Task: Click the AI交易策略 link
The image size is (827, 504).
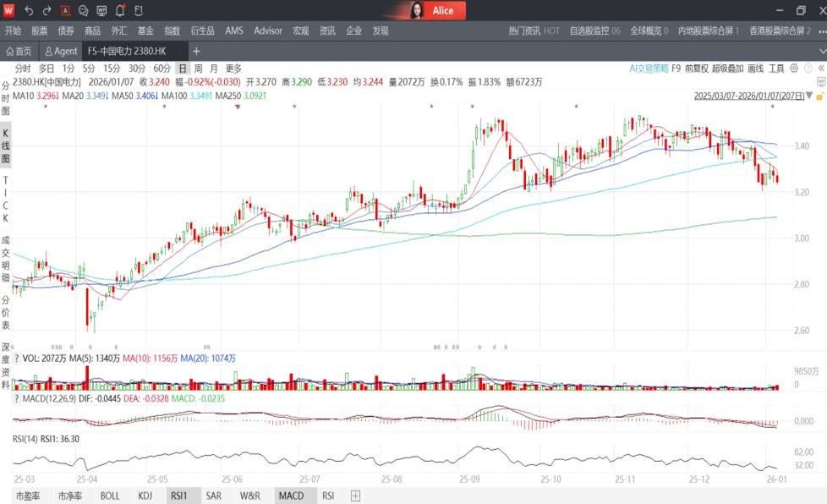Action: 649,68
